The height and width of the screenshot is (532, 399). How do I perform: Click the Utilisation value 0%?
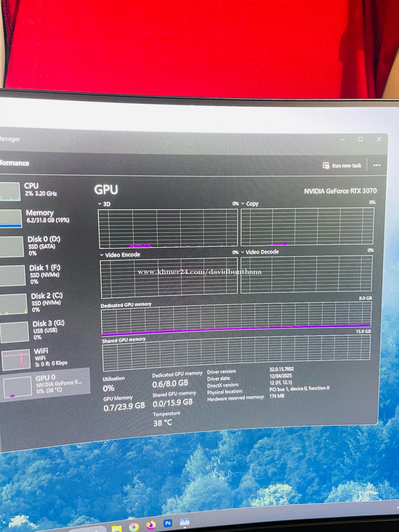click(108, 388)
